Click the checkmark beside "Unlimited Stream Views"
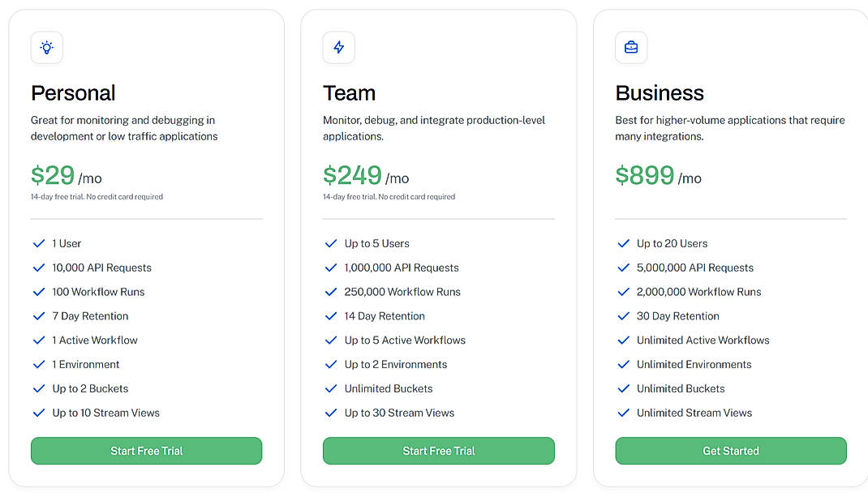Viewport: 868px width, 497px height. pyautogui.click(x=623, y=413)
